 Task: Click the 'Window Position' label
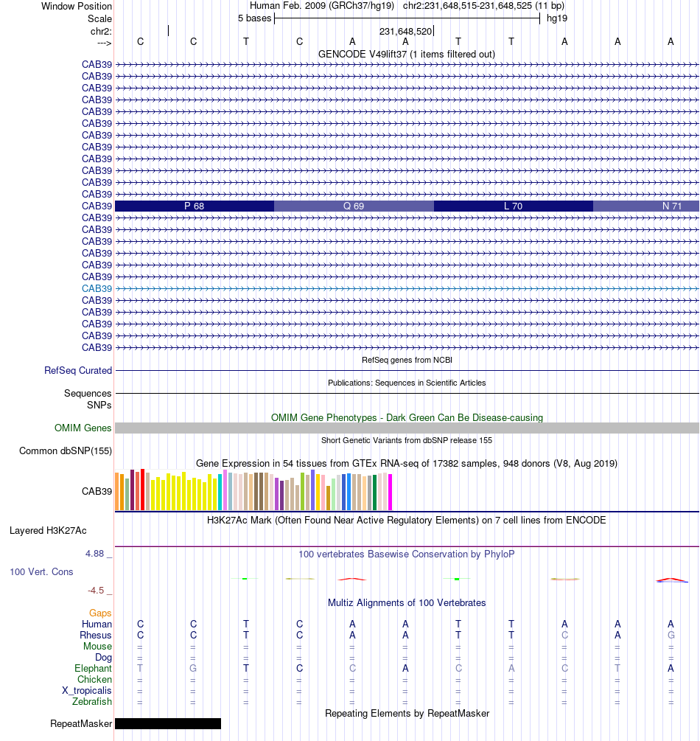pos(77,6)
